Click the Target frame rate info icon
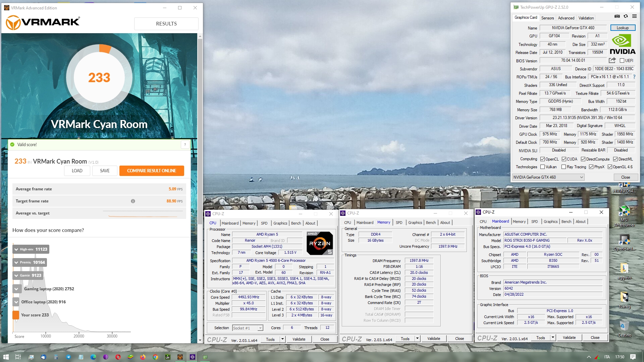Screen dimensions: 644x362 click(133, 201)
